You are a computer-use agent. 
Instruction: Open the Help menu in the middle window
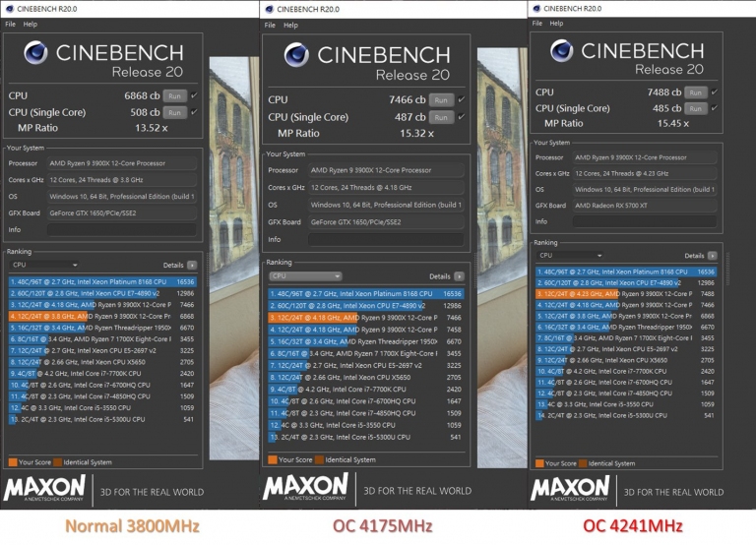click(x=290, y=25)
